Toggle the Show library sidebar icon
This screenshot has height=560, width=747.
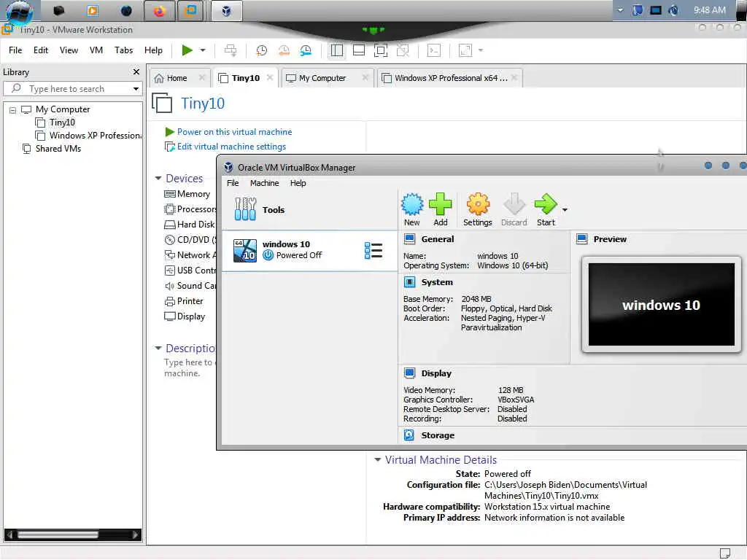point(337,50)
